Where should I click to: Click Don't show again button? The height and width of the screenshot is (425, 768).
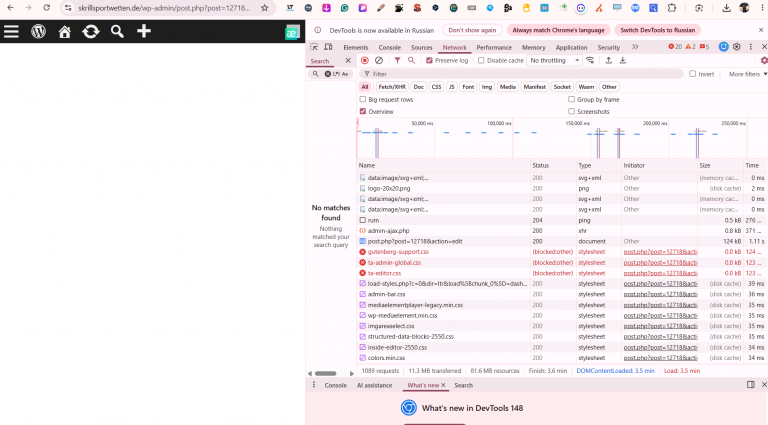click(x=472, y=30)
